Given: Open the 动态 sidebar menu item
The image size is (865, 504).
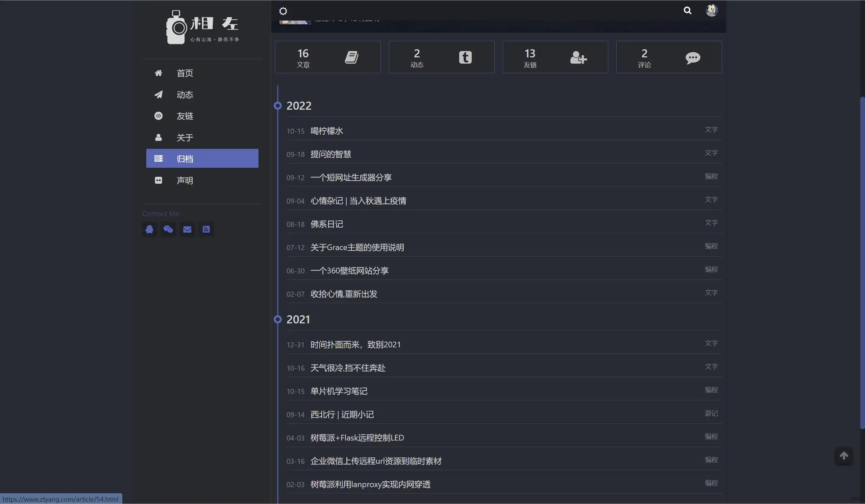Looking at the screenshot, I should [202, 95].
